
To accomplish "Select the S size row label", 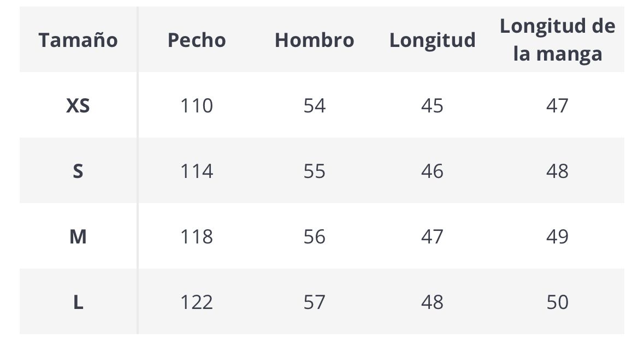I will [x=78, y=171].
